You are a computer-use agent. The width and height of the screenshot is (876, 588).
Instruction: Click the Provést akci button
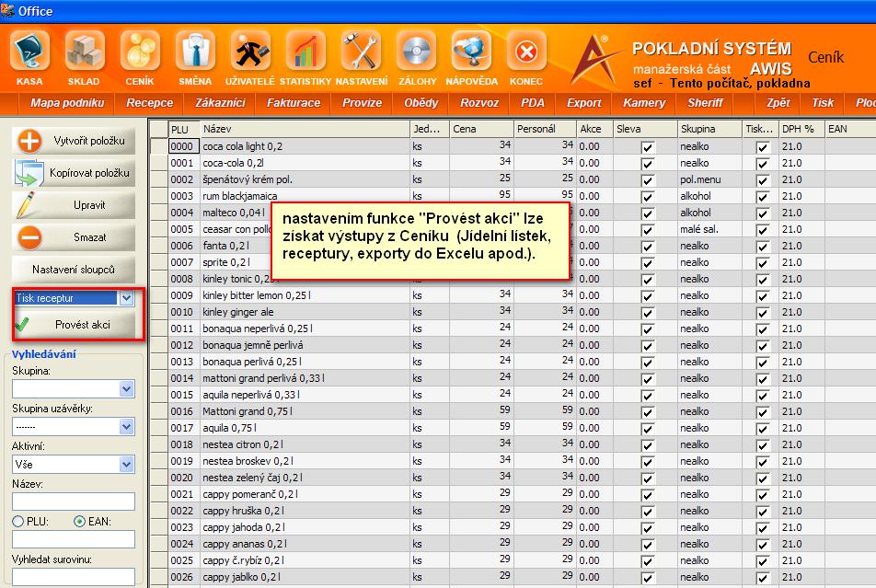(x=74, y=324)
